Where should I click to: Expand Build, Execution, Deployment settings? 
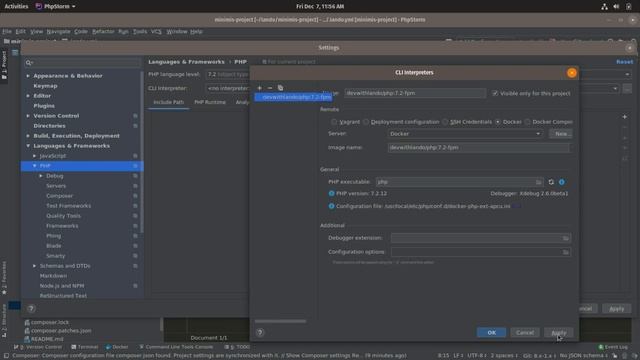(28, 136)
